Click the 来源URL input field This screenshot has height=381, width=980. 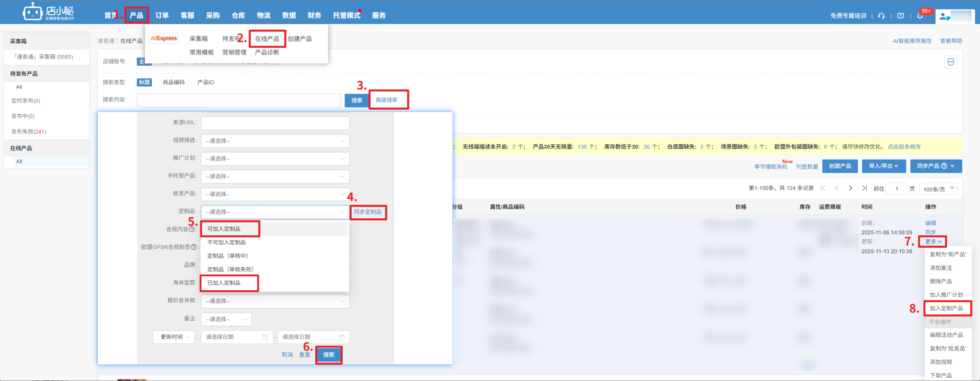tap(275, 123)
